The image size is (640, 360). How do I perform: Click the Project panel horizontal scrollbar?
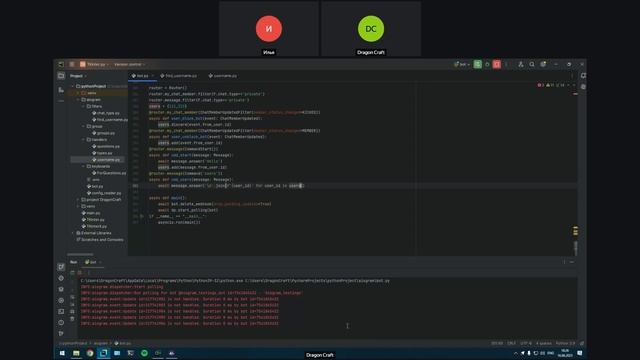[80, 255]
